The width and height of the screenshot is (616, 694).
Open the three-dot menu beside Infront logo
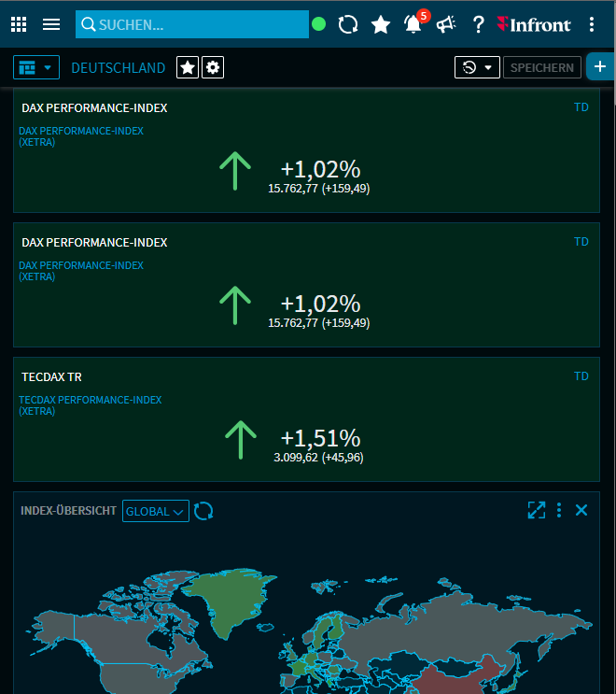592,24
